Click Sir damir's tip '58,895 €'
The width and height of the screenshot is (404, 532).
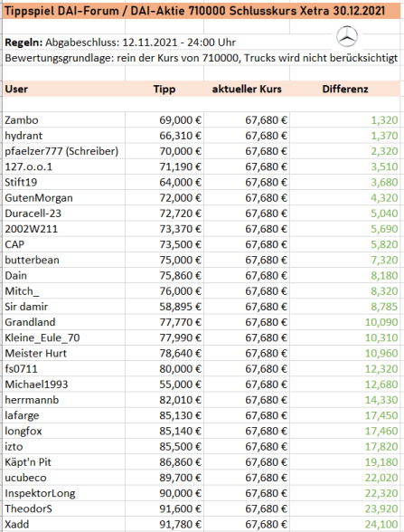[181, 307]
